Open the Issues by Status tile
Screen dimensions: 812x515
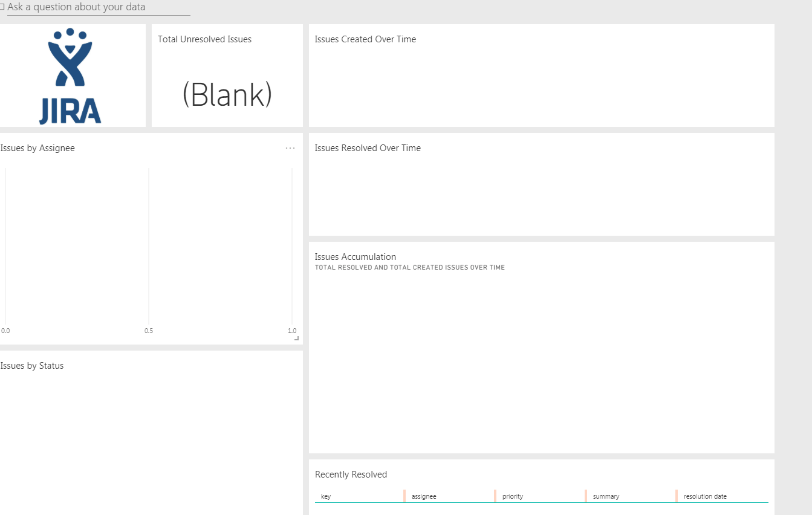151,433
